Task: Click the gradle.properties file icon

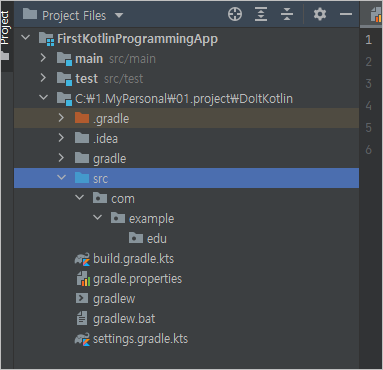Action: [x=83, y=279]
